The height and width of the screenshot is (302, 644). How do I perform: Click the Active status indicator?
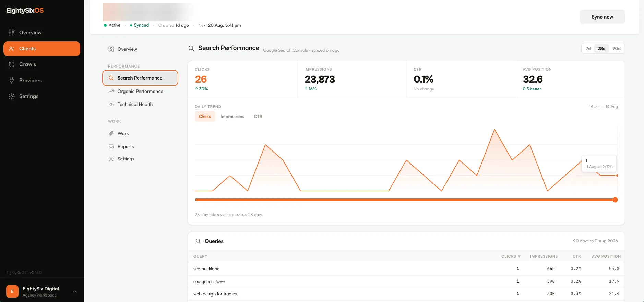pyautogui.click(x=112, y=25)
